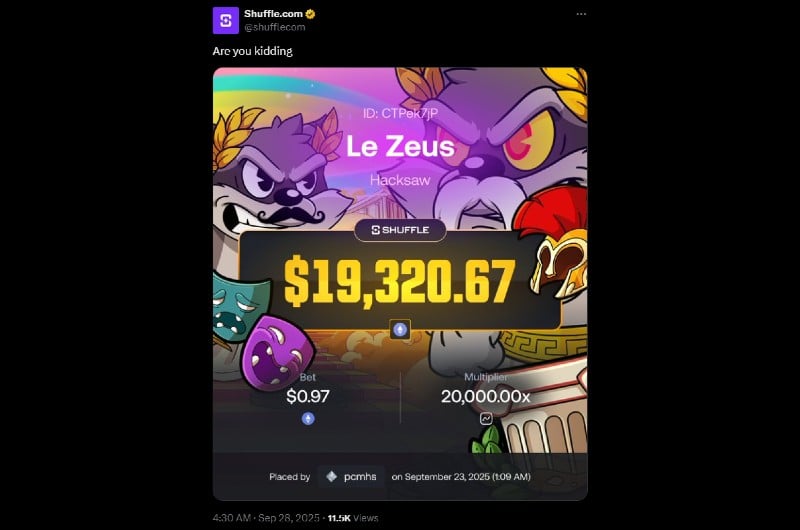
Task: Click the 20,000.00x multiplier value
Action: pyautogui.click(x=486, y=396)
